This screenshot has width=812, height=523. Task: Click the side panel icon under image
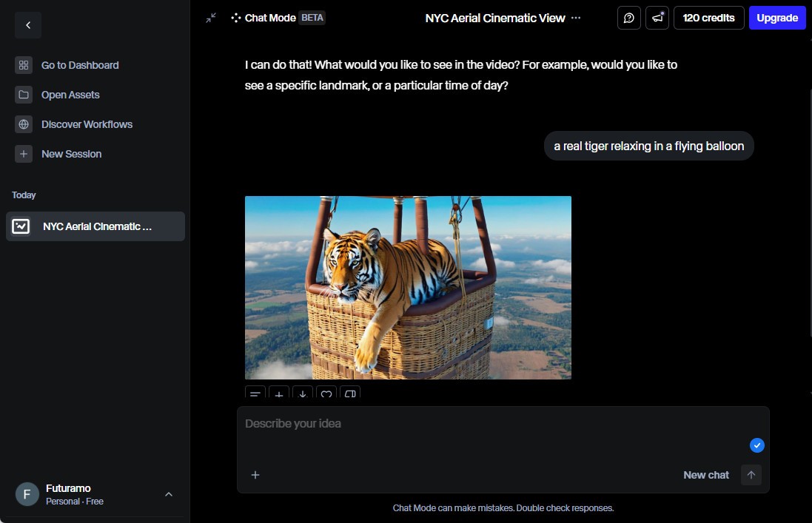350,393
